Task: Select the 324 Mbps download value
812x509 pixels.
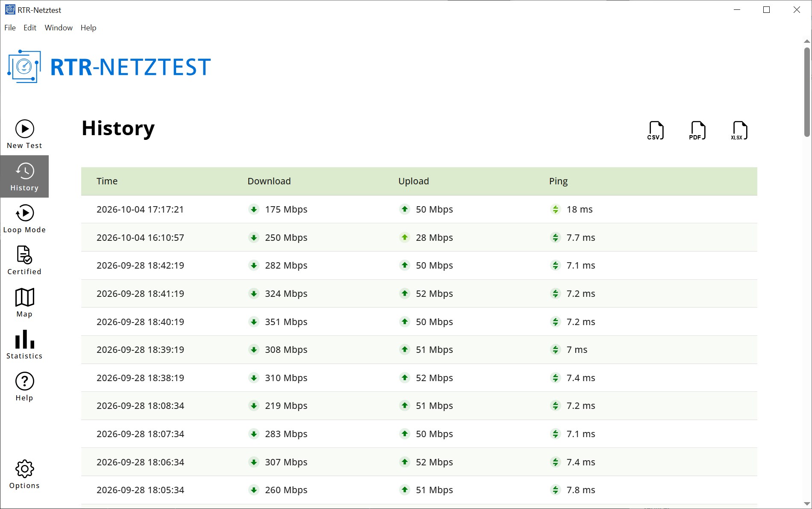Action: click(x=286, y=293)
